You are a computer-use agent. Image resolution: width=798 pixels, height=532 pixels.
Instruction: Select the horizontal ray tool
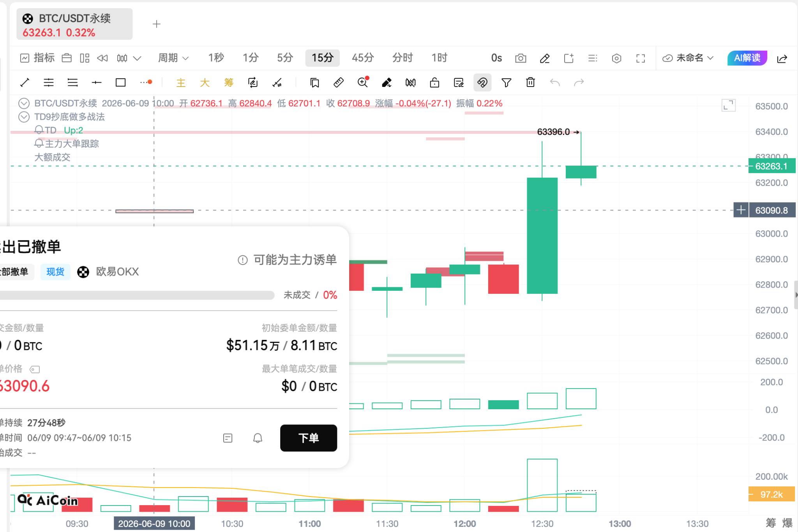[x=97, y=83]
